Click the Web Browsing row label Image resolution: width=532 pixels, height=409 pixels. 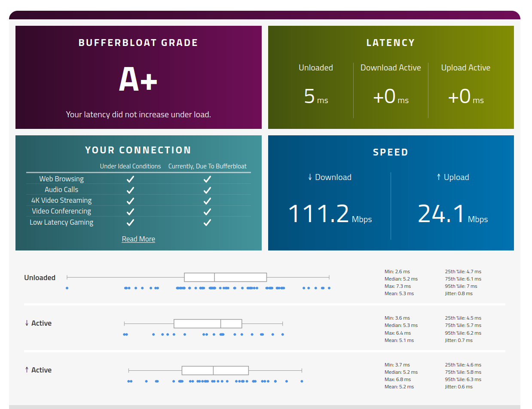click(x=61, y=179)
